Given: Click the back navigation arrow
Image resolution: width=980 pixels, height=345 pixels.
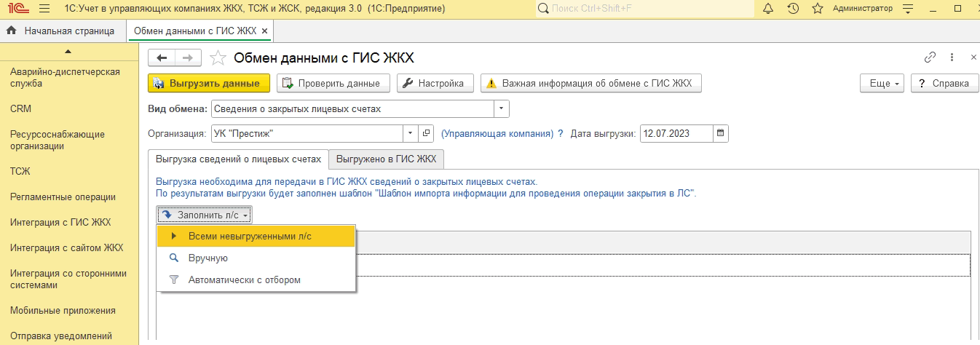Looking at the screenshot, I should (x=162, y=58).
